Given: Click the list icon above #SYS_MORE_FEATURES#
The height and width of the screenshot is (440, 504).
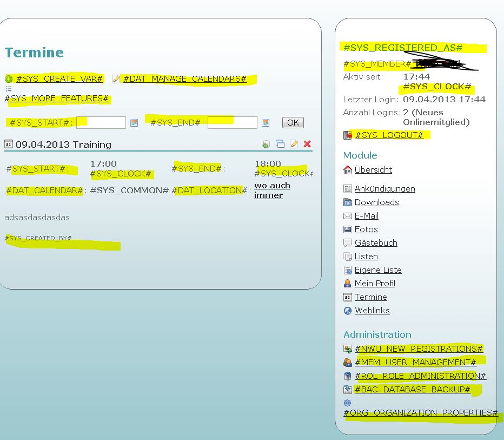Looking at the screenshot, I should [8, 89].
